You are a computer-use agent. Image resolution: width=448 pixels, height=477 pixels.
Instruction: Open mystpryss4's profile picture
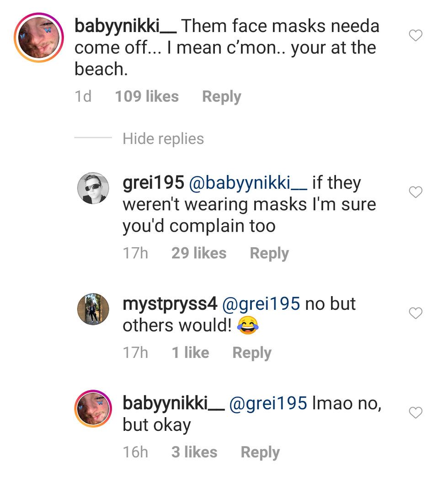(93, 309)
